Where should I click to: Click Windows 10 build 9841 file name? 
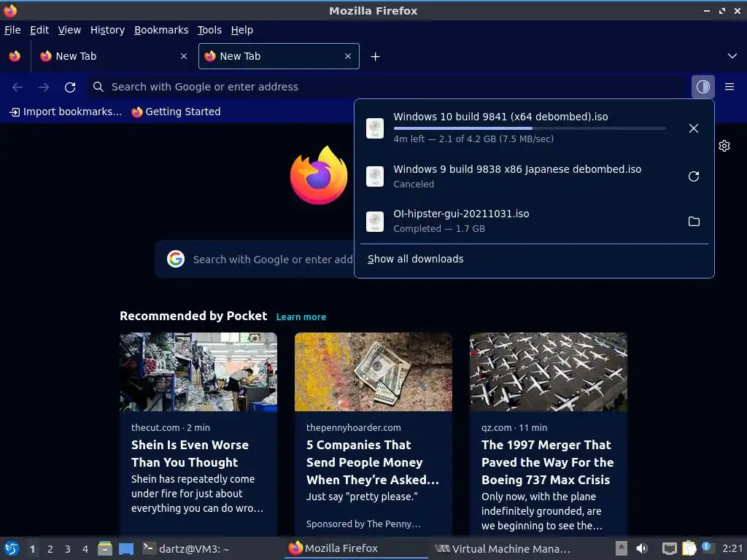500,117
